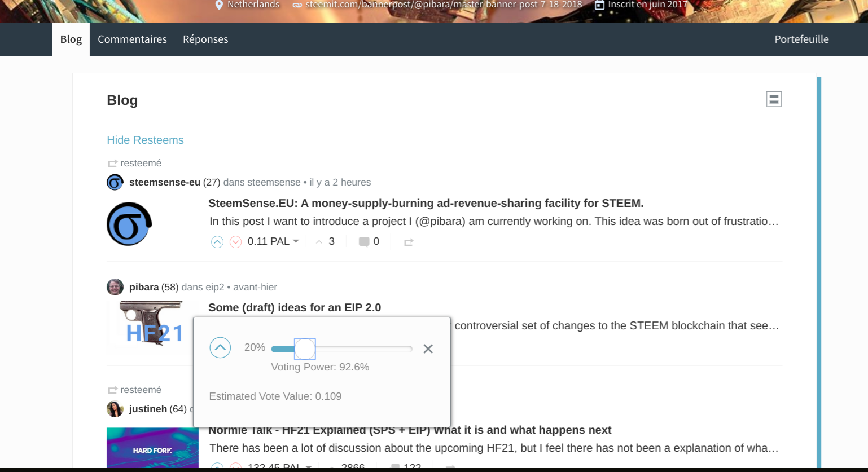
Task: Click the Blog section heading
Action: click(122, 100)
